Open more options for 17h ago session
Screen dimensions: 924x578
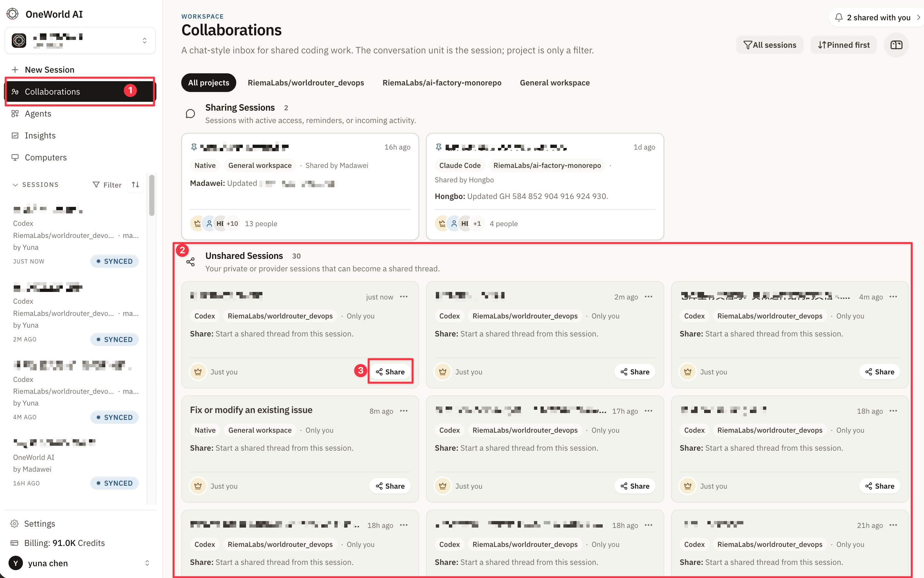click(x=649, y=411)
